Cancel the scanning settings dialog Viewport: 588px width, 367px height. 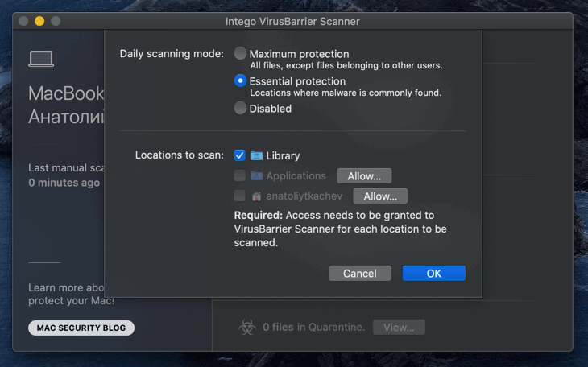tap(359, 274)
